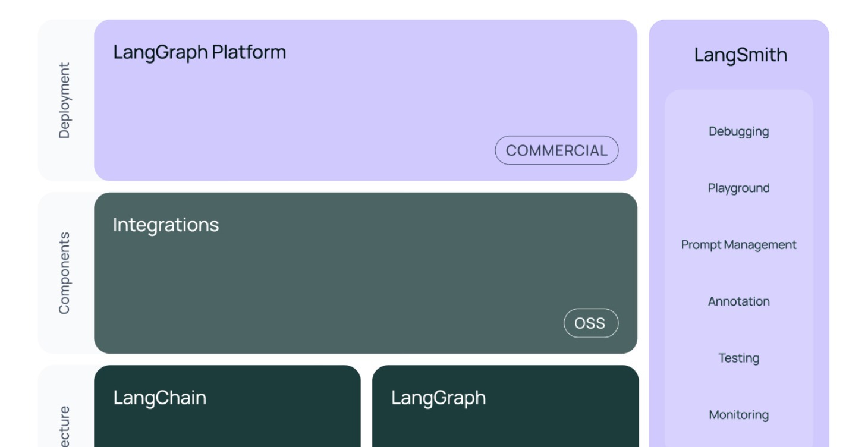The width and height of the screenshot is (868, 447).
Task: Click the LangSmith panel title
Action: pyautogui.click(x=740, y=55)
